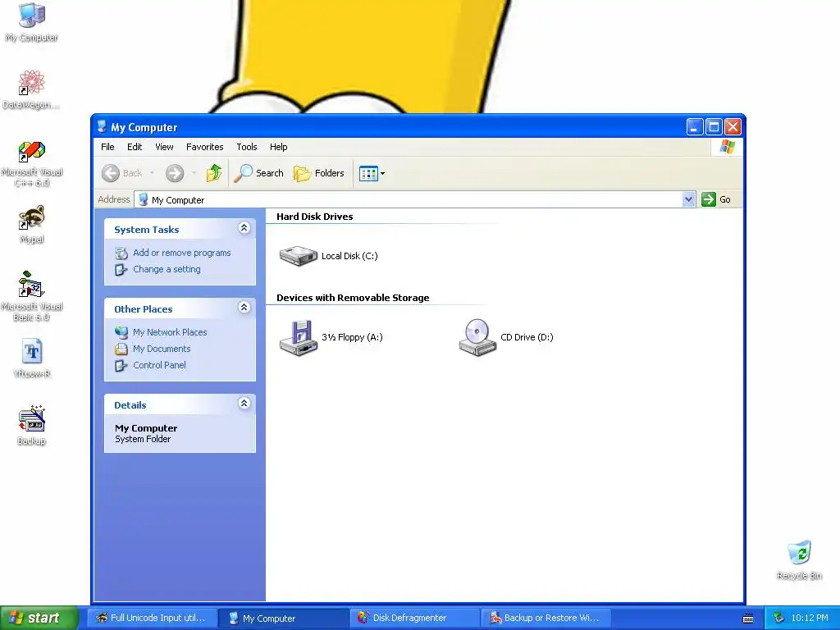This screenshot has width=840, height=630.
Task: Minimize the My Computer window
Action: point(694,127)
